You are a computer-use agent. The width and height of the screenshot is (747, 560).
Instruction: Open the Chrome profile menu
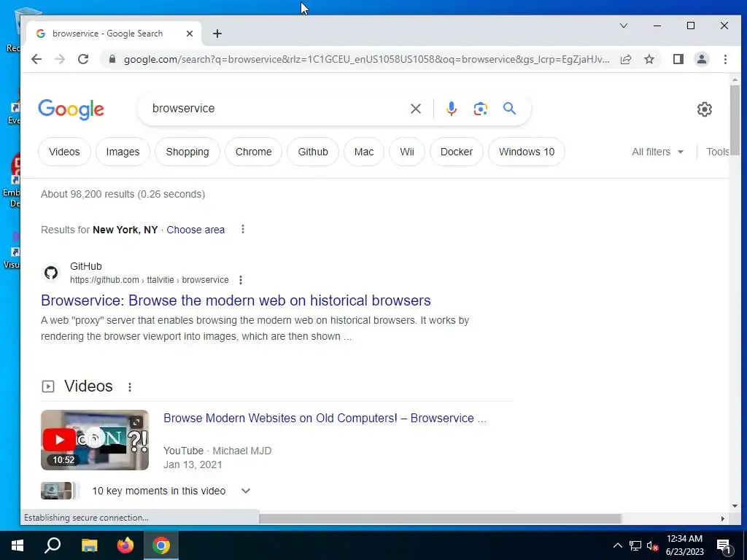(x=701, y=59)
